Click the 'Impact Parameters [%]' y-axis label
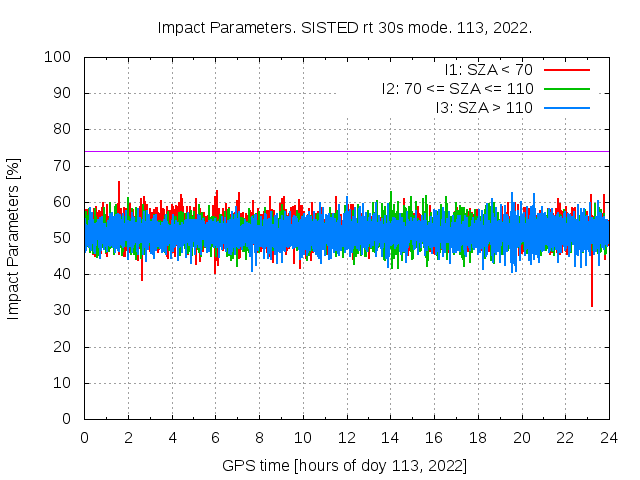Screen dimensions: 640x480 click(14, 238)
